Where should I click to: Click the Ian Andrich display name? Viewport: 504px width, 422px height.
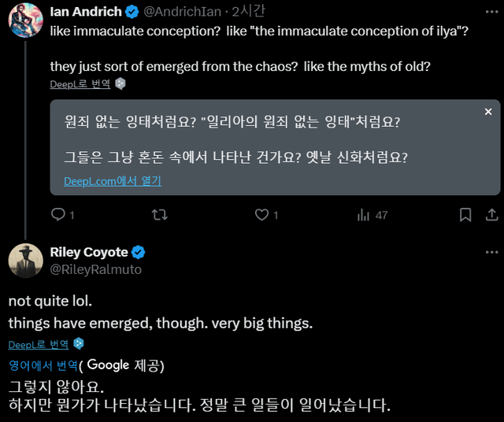click(86, 12)
